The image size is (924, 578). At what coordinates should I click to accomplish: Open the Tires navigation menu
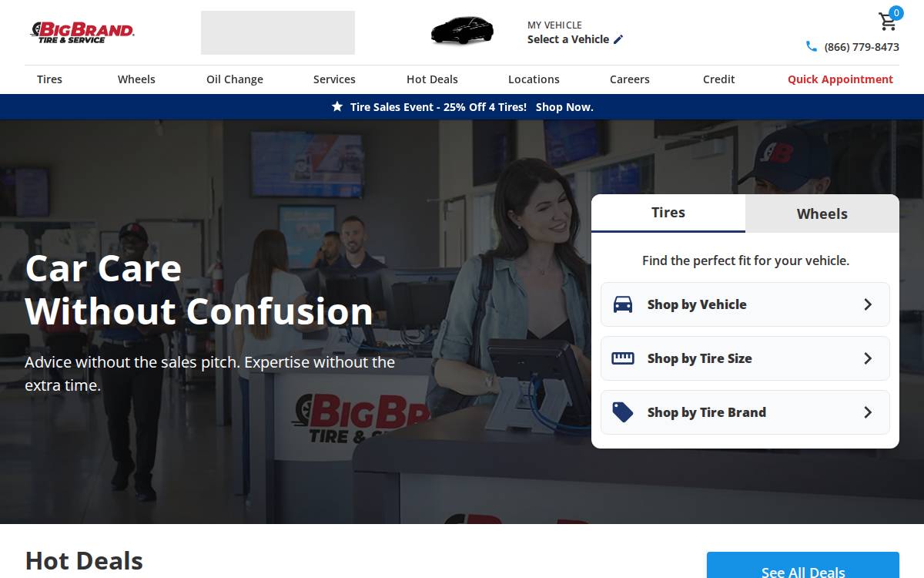(x=49, y=79)
